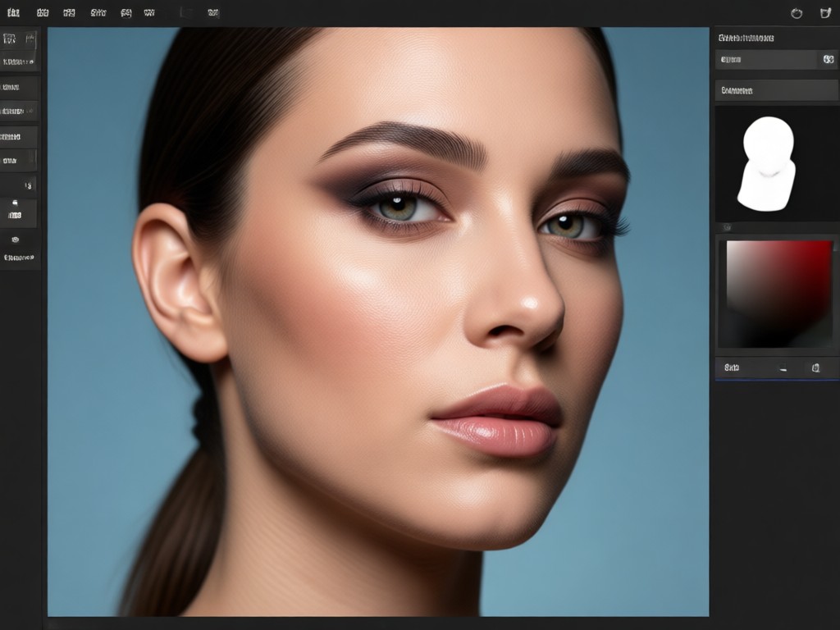Click the third row in the left tool panel

pos(20,87)
